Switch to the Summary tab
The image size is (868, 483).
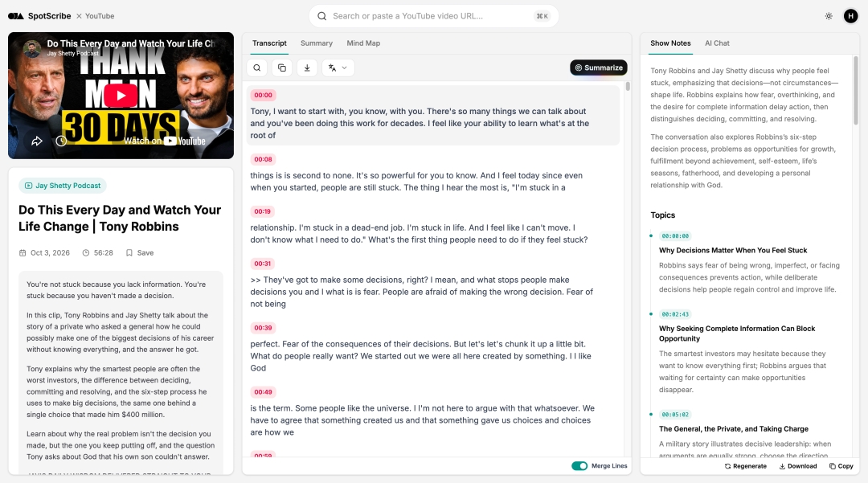tap(317, 43)
